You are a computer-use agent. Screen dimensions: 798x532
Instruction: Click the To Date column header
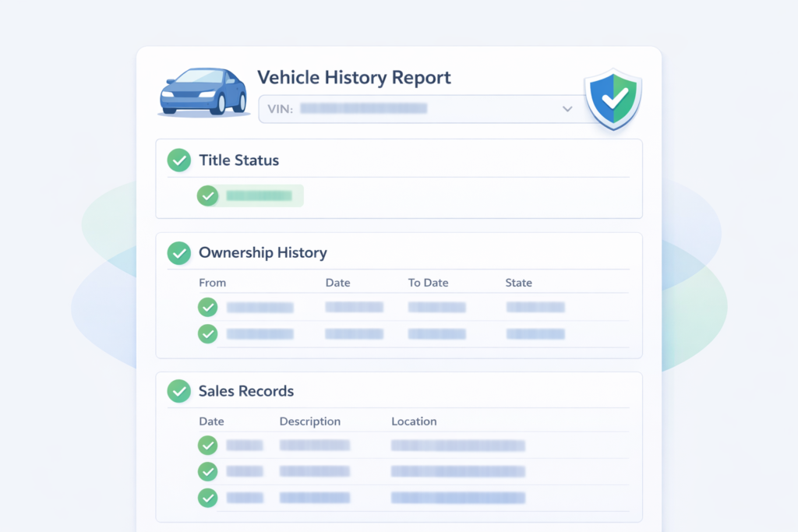428,283
